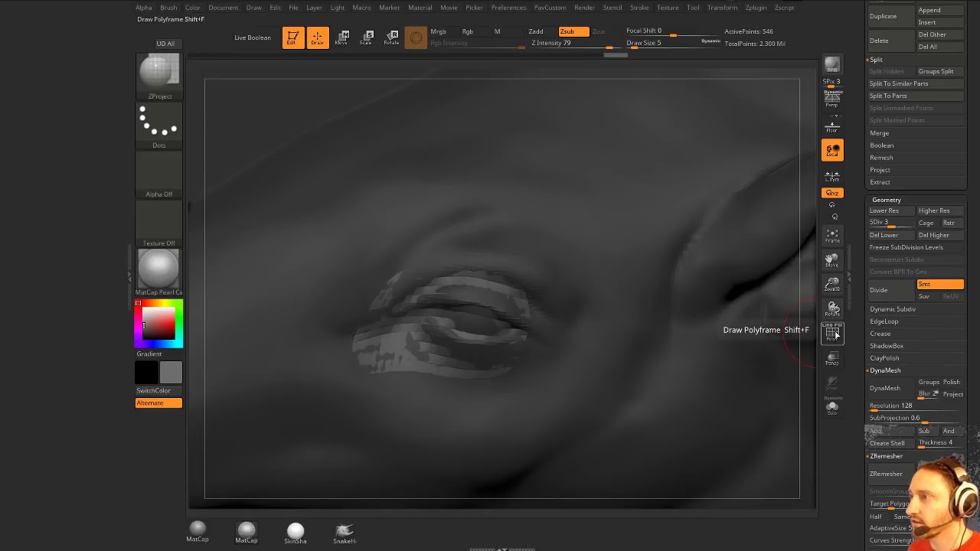The height and width of the screenshot is (551, 980).
Task: Collapse the Split section header
Action: (876, 60)
